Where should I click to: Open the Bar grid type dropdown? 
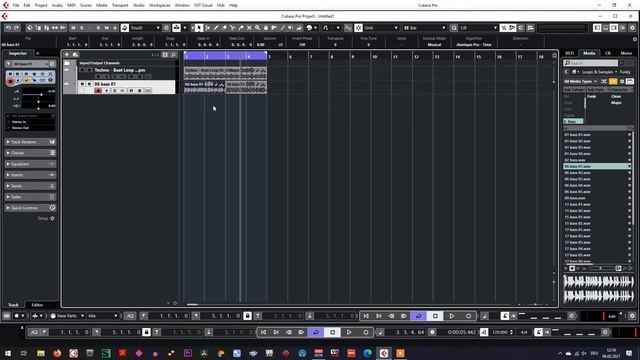pos(424,28)
